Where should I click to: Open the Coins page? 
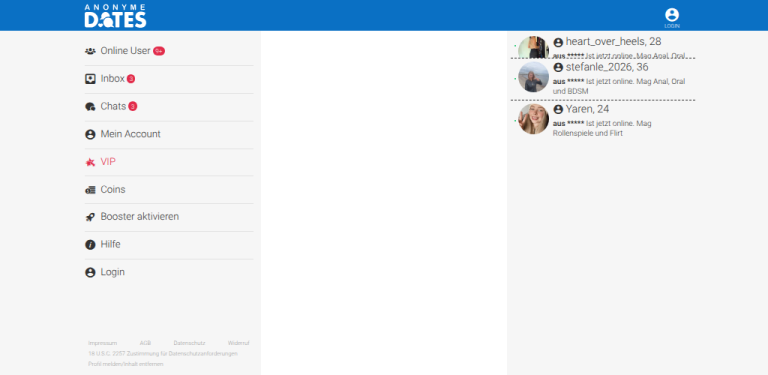pos(169,189)
